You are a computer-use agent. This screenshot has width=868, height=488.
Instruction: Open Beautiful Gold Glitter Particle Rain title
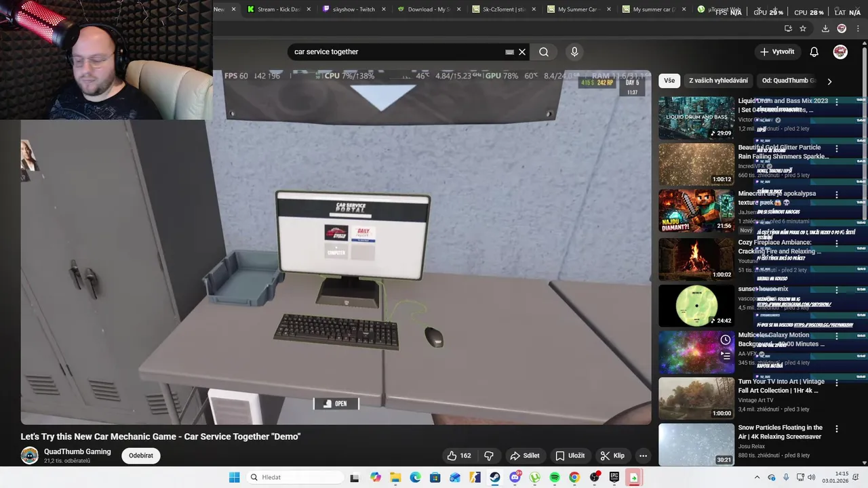[x=783, y=152]
